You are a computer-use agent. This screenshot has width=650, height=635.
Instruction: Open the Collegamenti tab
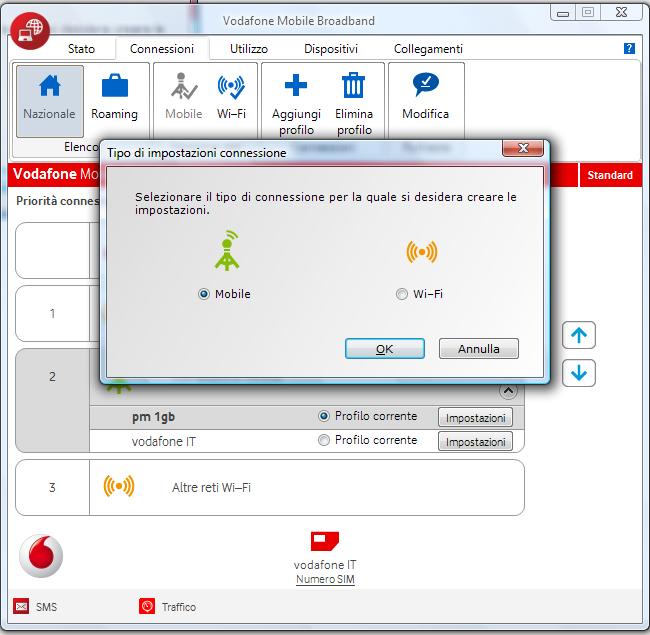(x=428, y=49)
